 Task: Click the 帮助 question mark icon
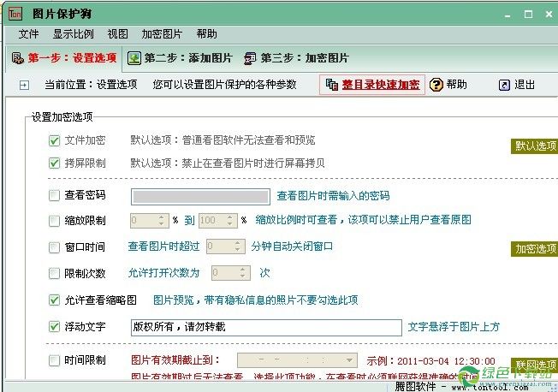pos(436,85)
